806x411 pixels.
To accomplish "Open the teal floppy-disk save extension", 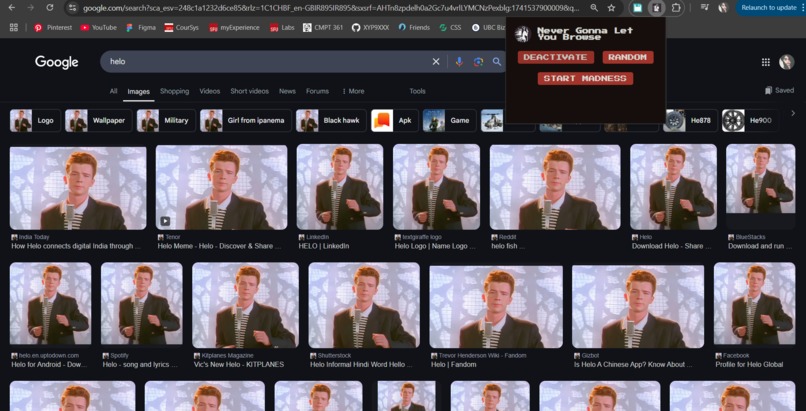I will tap(637, 8).
